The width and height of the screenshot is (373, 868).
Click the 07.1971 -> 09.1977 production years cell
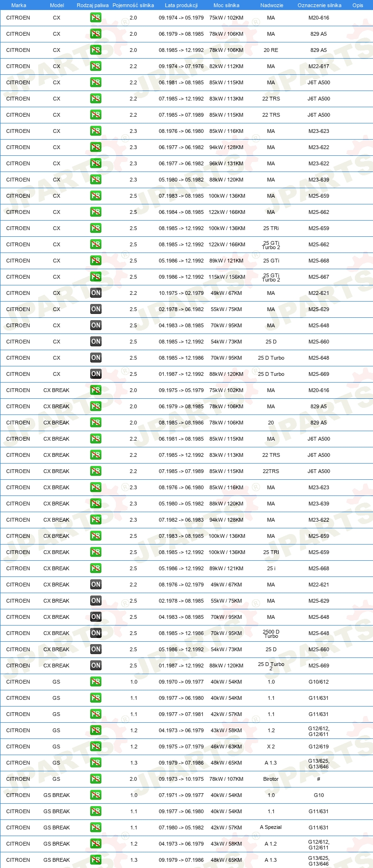pyautogui.click(x=181, y=795)
